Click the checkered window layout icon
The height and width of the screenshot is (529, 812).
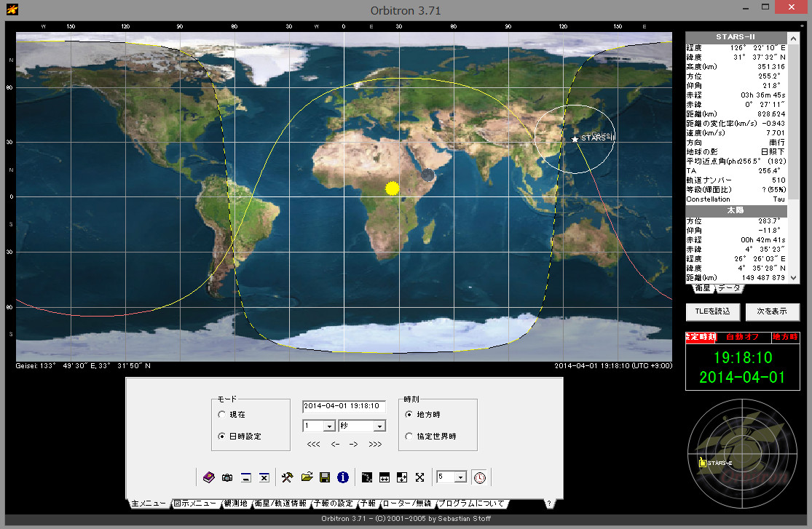402,477
